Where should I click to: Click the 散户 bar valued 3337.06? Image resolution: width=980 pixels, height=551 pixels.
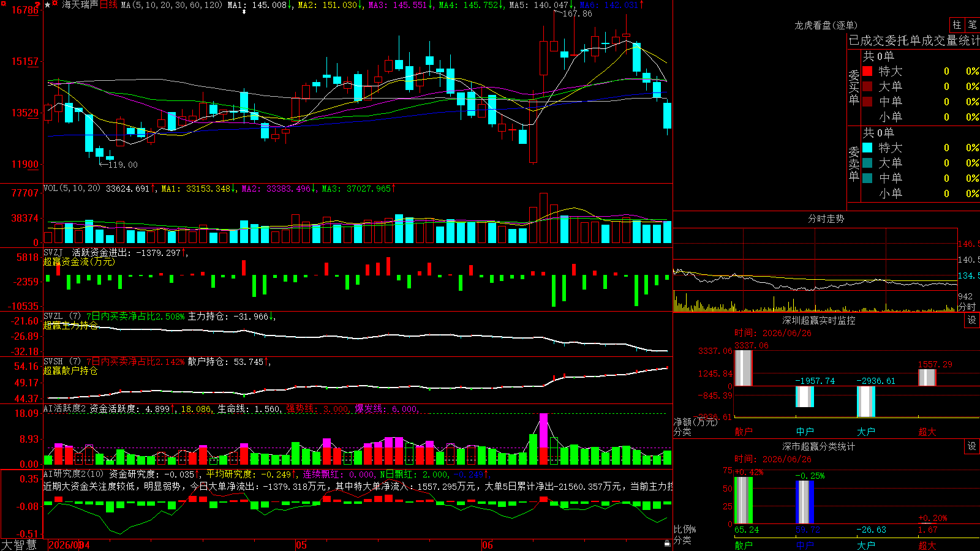tap(744, 368)
